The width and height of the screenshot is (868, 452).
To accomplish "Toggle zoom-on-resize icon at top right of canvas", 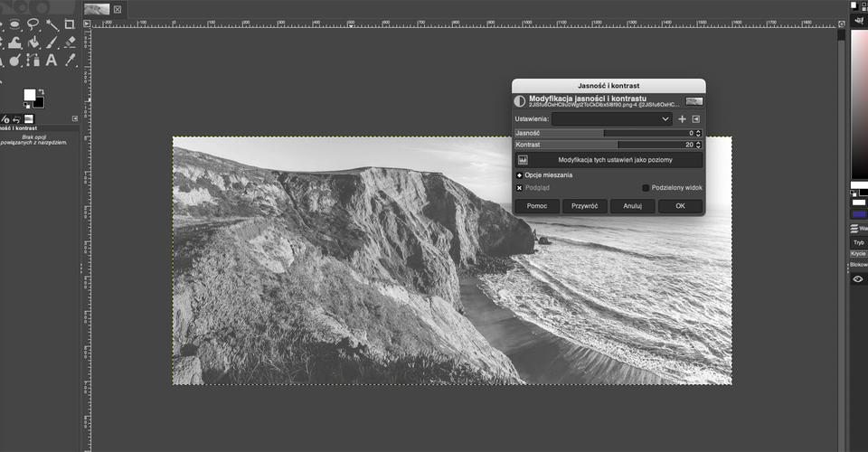I will [842, 24].
